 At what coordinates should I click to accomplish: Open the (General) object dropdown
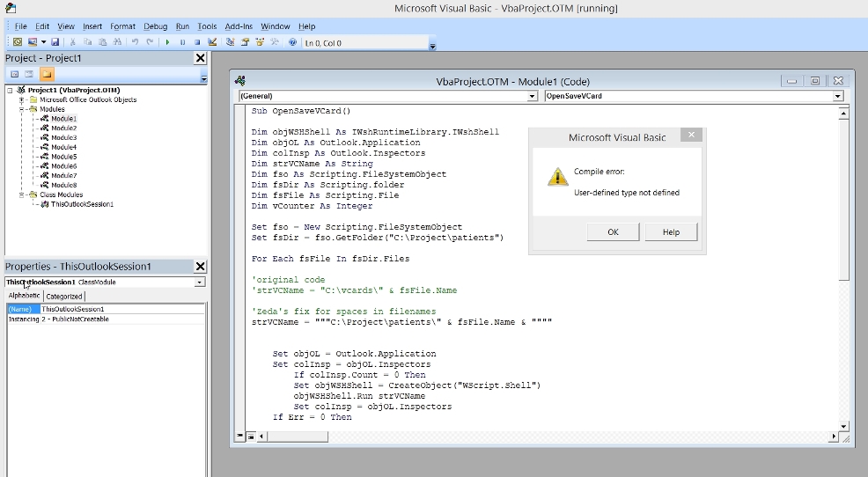coord(532,96)
